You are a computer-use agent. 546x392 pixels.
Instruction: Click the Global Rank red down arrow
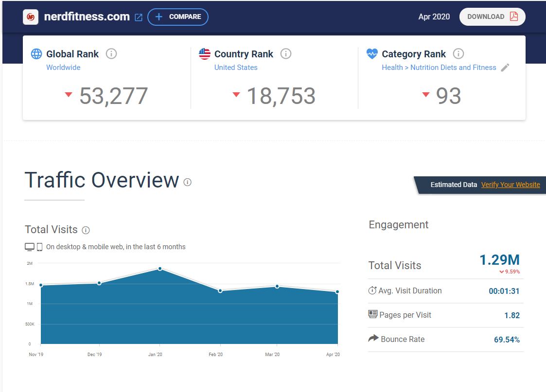69,94
